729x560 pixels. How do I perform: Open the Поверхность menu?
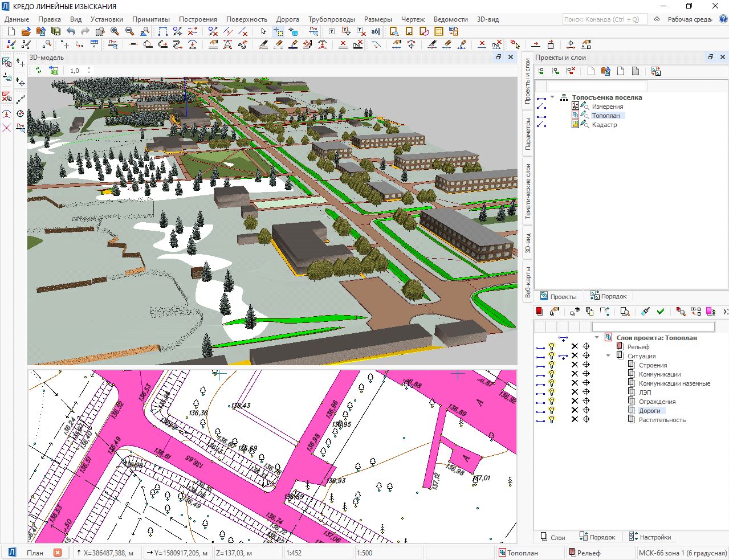coord(246,19)
